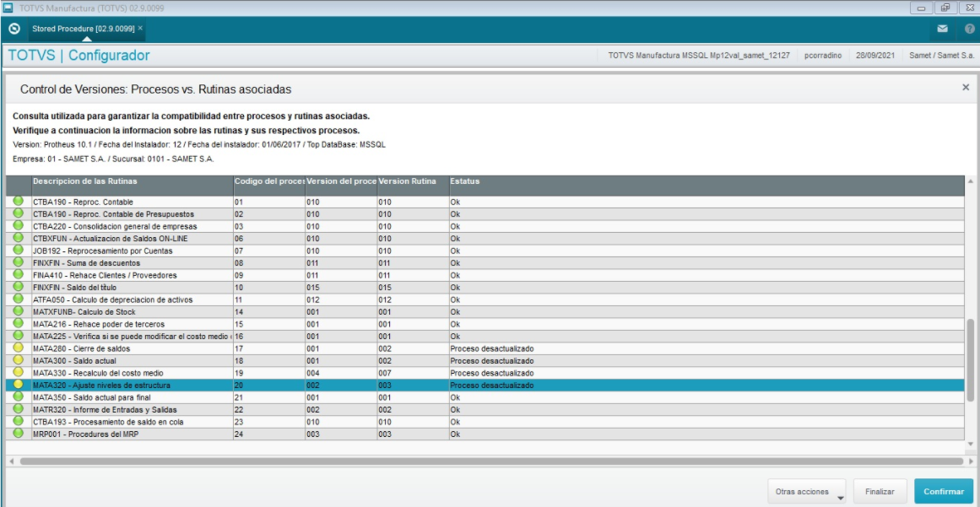The width and height of the screenshot is (980, 507).
Task: Click yellow status icon for MATA320 row
Action: (18, 385)
